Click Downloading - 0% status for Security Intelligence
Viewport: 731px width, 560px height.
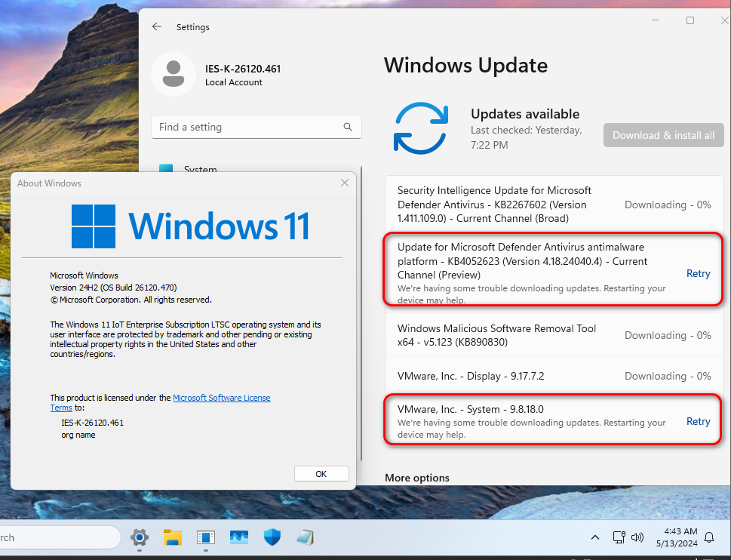click(668, 205)
